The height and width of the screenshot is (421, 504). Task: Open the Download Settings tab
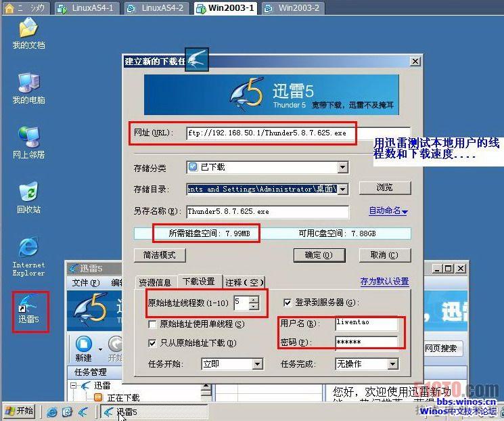(x=199, y=282)
